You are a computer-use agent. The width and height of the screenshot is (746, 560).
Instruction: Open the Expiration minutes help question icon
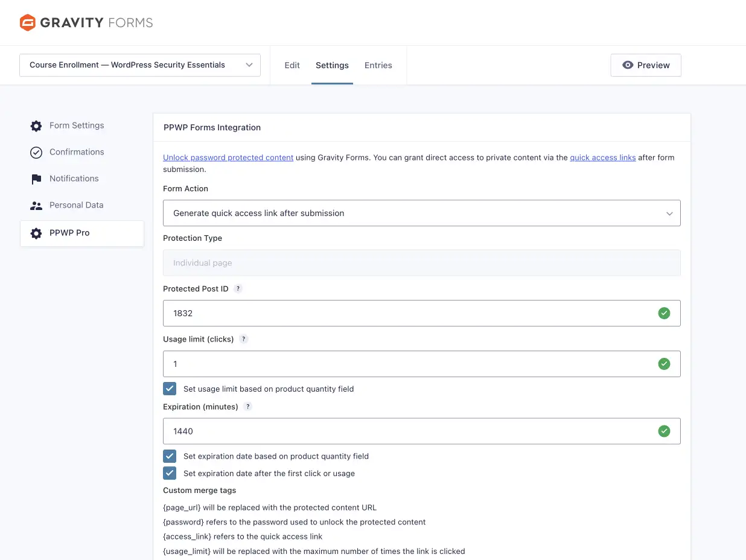[x=248, y=407]
